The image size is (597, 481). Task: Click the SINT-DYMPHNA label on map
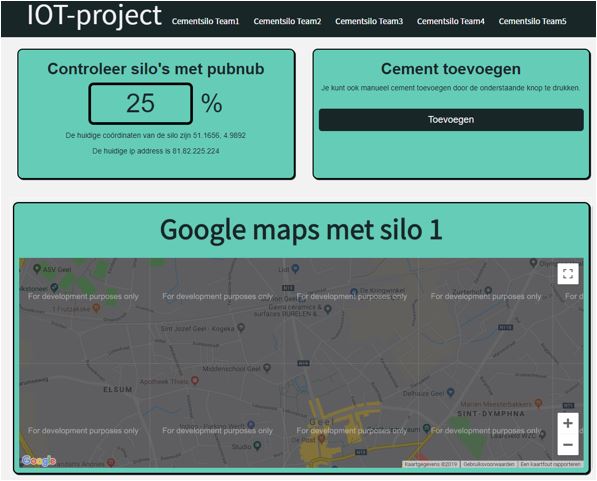(x=491, y=414)
